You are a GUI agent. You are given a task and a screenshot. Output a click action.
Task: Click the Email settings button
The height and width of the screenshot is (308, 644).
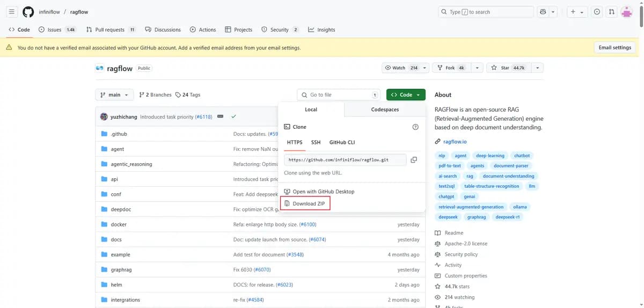coord(614,47)
